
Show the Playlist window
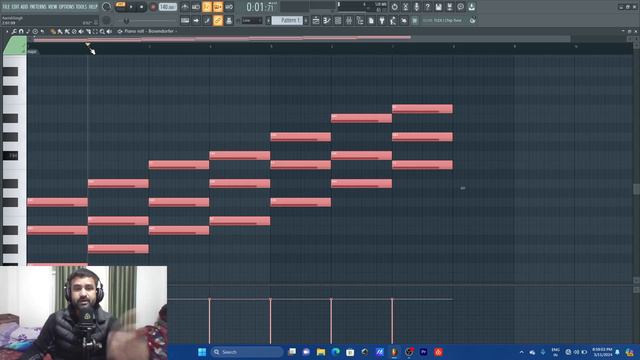point(316,20)
